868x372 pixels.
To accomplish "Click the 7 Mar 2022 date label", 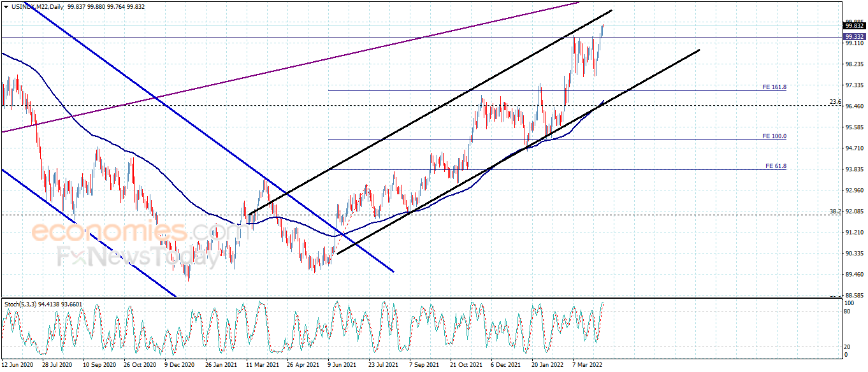I will [x=588, y=366].
